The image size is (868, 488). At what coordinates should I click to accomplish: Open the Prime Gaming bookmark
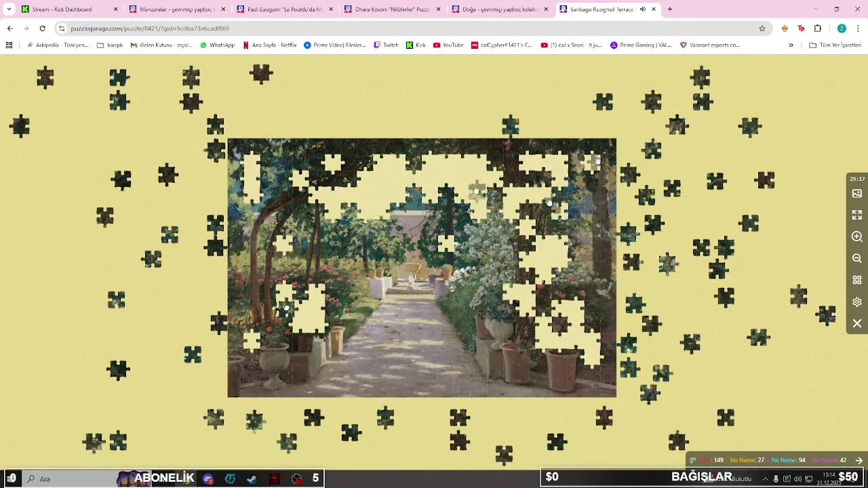click(x=641, y=45)
